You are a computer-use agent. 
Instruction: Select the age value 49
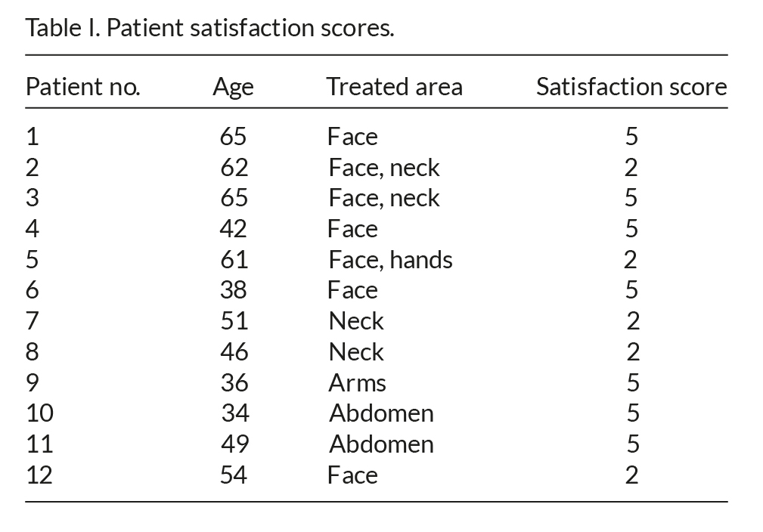tap(234, 444)
